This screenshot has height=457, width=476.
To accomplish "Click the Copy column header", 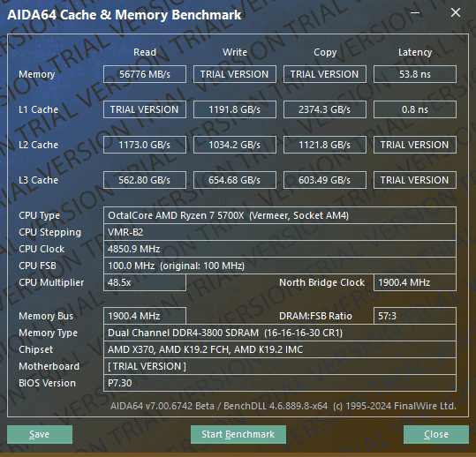I will click(325, 52).
